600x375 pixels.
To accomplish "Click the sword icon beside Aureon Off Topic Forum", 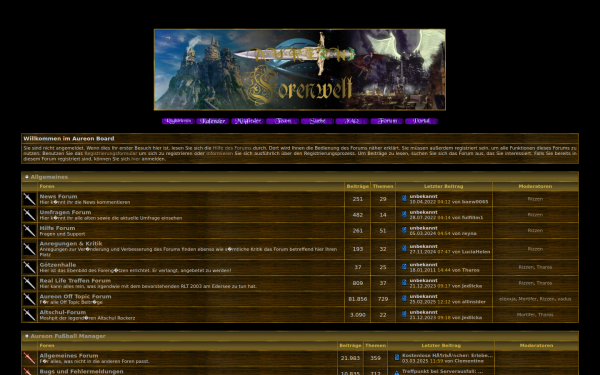I will 29,299.
